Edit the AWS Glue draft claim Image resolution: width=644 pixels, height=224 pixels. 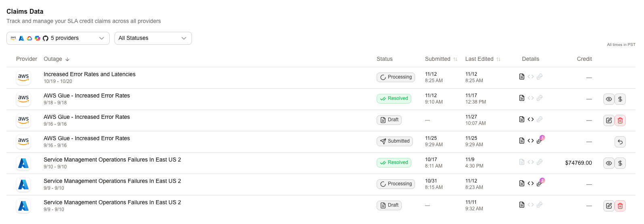tap(609, 120)
